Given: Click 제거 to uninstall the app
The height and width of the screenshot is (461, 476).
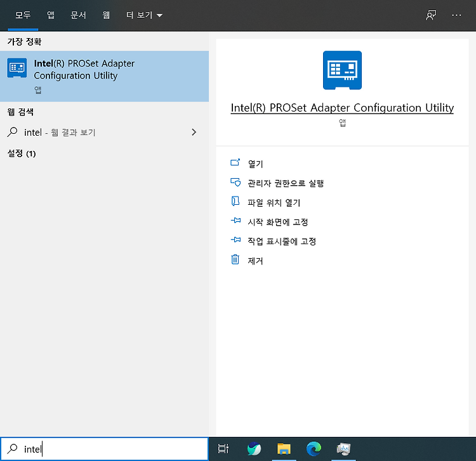Looking at the screenshot, I should click(x=255, y=261).
